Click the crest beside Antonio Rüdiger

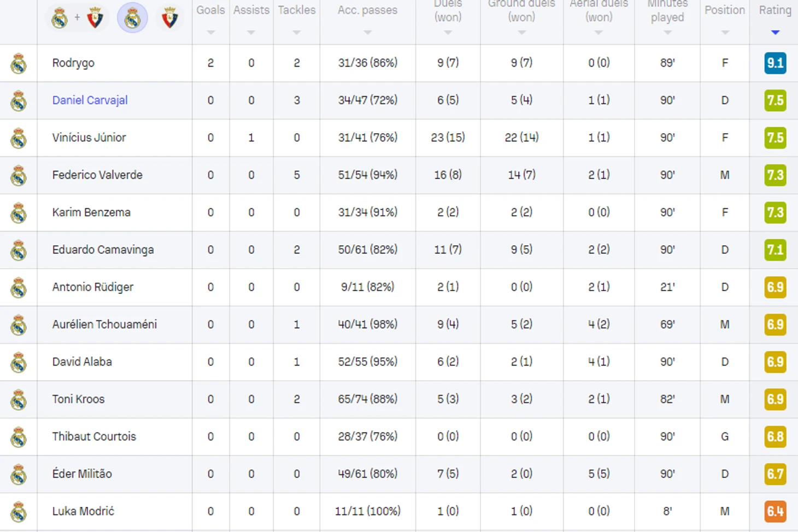pyautogui.click(x=19, y=288)
